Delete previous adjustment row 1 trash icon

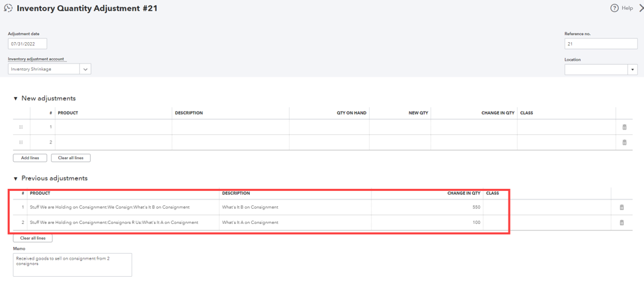click(x=622, y=207)
